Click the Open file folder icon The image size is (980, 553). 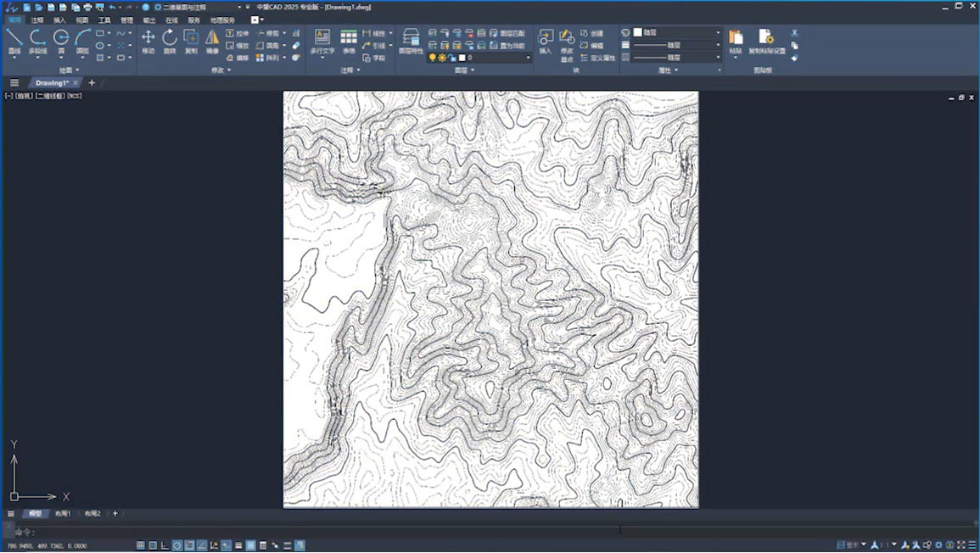[39, 8]
